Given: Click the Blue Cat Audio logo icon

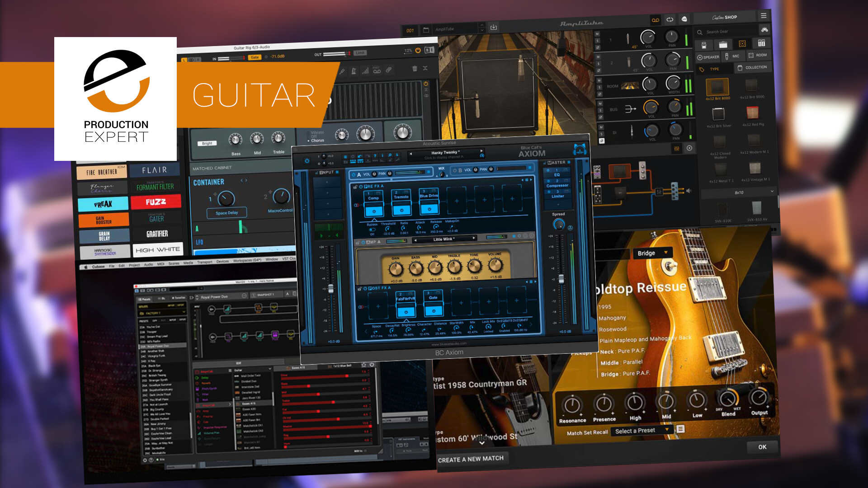Looking at the screenshot, I should (x=580, y=149).
